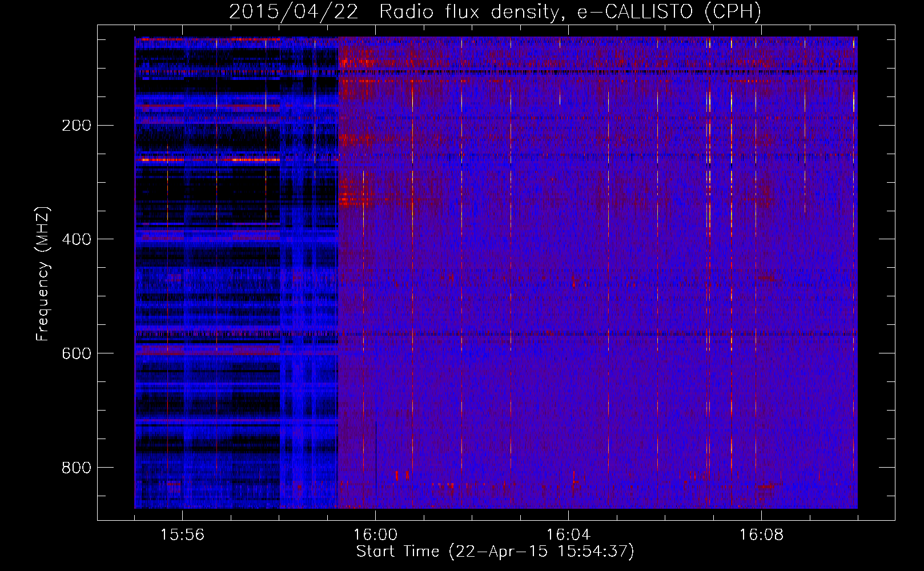
Task: Click the 16:00 time tick label
Action: click(x=375, y=535)
